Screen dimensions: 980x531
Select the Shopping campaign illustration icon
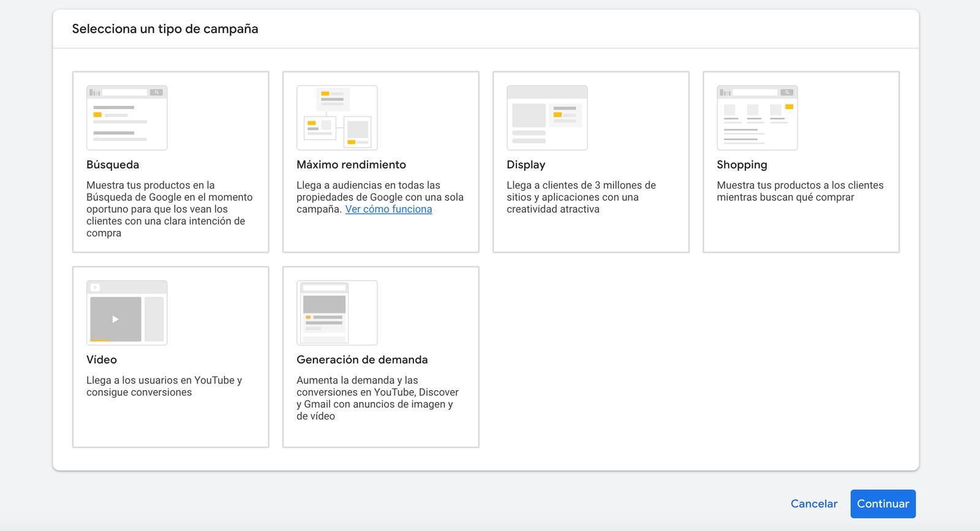click(x=757, y=118)
